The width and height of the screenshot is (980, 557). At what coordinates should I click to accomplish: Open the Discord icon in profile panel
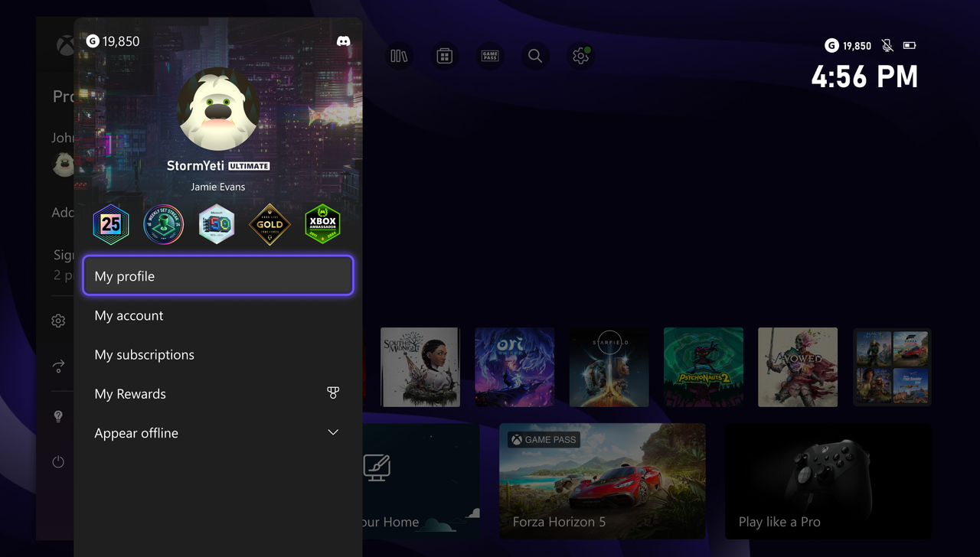(344, 41)
